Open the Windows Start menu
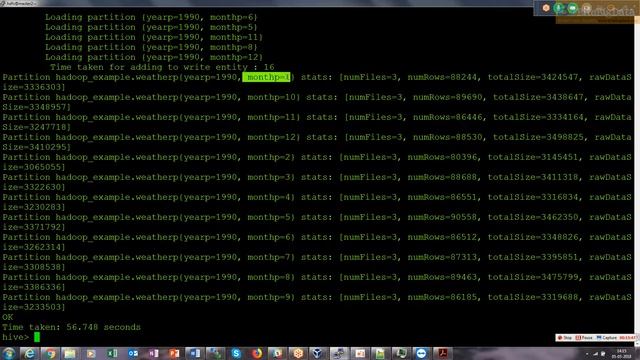 click(x=8, y=353)
